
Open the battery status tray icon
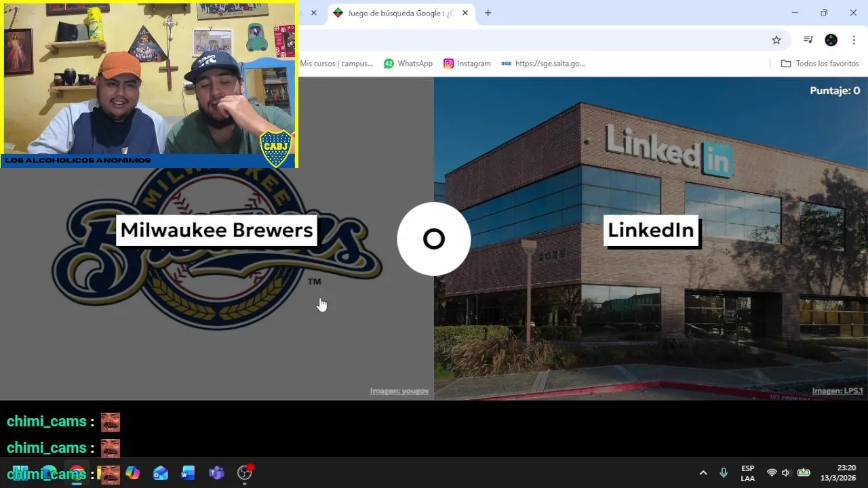tap(804, 473)
